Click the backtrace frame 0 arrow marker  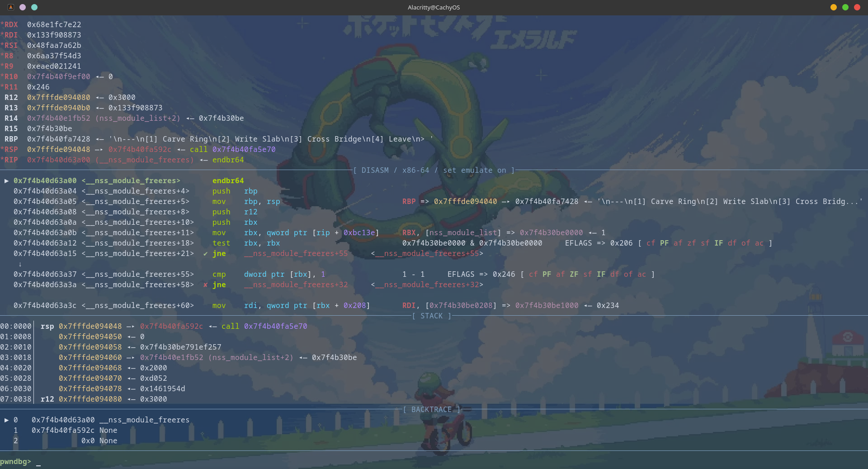(x=7, y=420)
